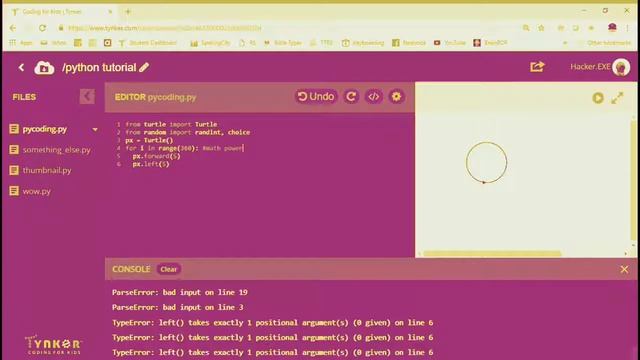Click 'ParseError: bad input on line 3'
Viewport: 640px width, 360px height.
pos(178,307)
